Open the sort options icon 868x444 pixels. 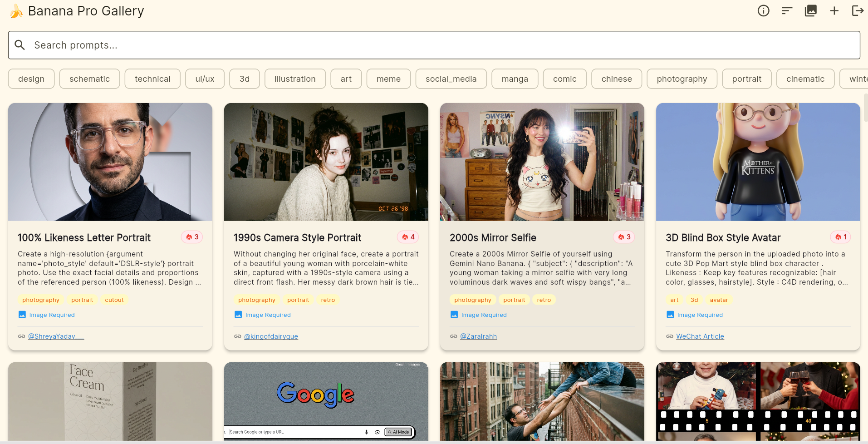(787, 11)
